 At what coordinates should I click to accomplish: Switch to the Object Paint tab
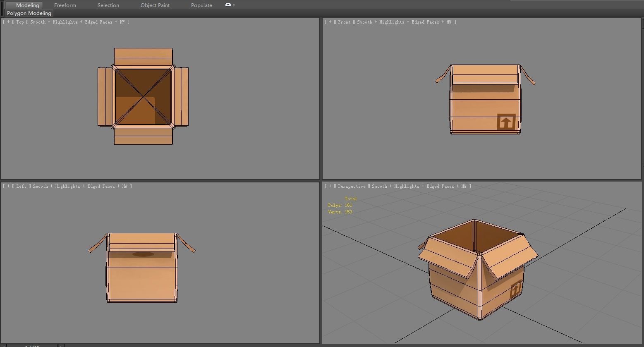[x=155, y=5]
